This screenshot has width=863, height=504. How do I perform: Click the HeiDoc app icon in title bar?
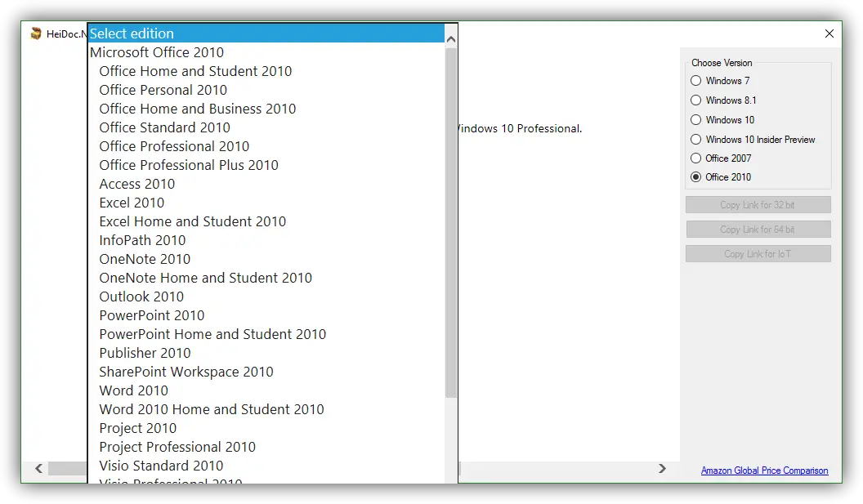pos(36,33)
